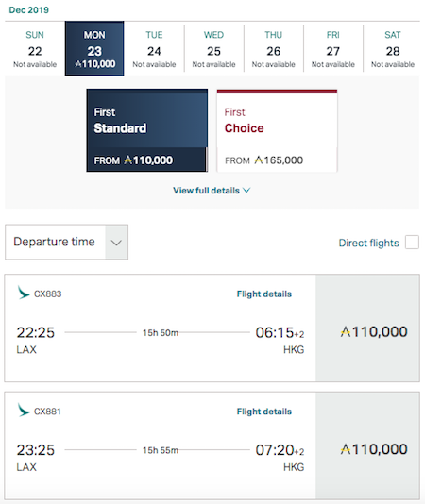Click the miles icon on CX883 fare
This screenshot has width=425, height=504.
(x=346, y=331)
